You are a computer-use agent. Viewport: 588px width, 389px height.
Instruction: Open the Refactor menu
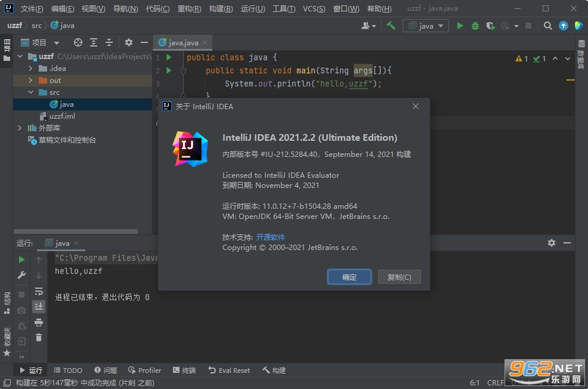[190, 8]
